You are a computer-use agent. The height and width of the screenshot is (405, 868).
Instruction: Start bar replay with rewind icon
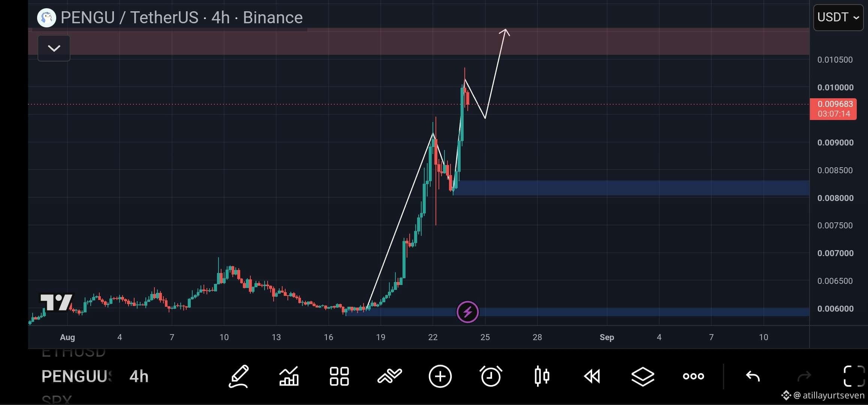[x=592, y=376]
